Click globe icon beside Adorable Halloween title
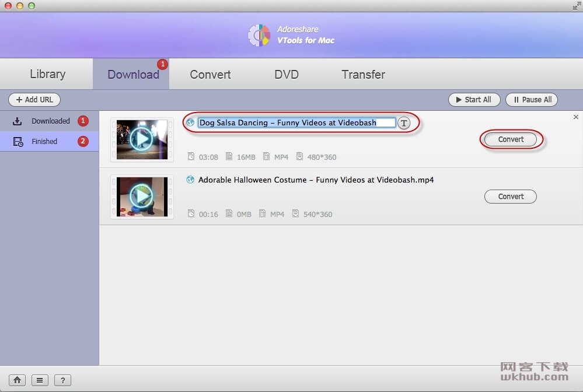The height and width of the screenshot is (392, 583). (x=190, y=180)
